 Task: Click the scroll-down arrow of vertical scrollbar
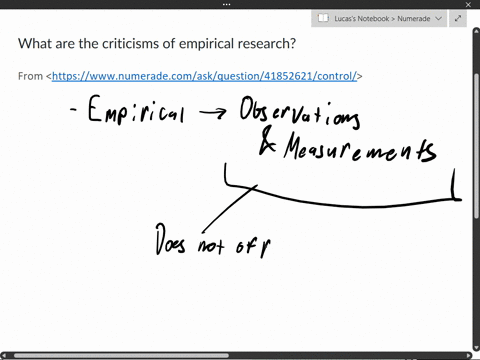476,348
